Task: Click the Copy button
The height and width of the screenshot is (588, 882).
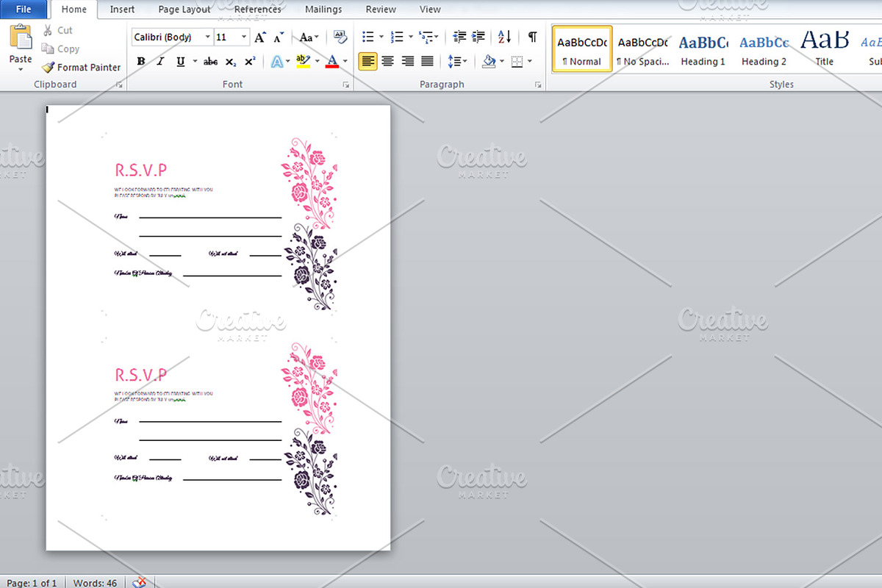Action: click(x=60, y=49)
